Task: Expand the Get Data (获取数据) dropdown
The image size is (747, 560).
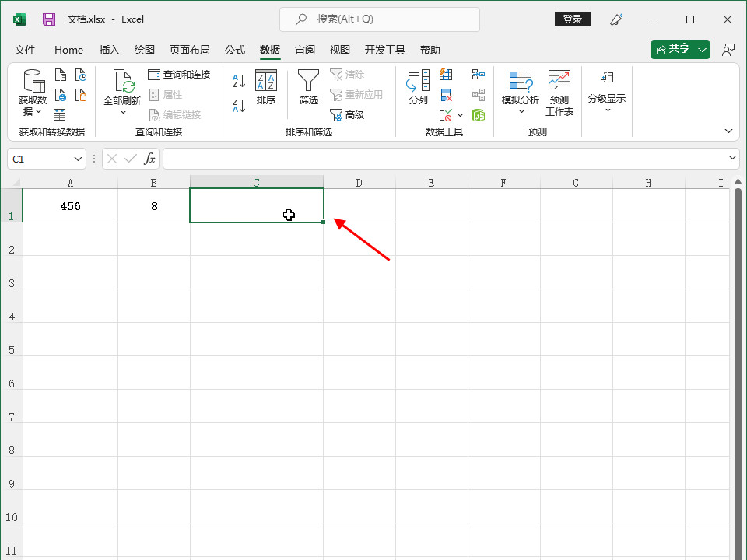Action: pyautogui.click(x=33, y=93)
